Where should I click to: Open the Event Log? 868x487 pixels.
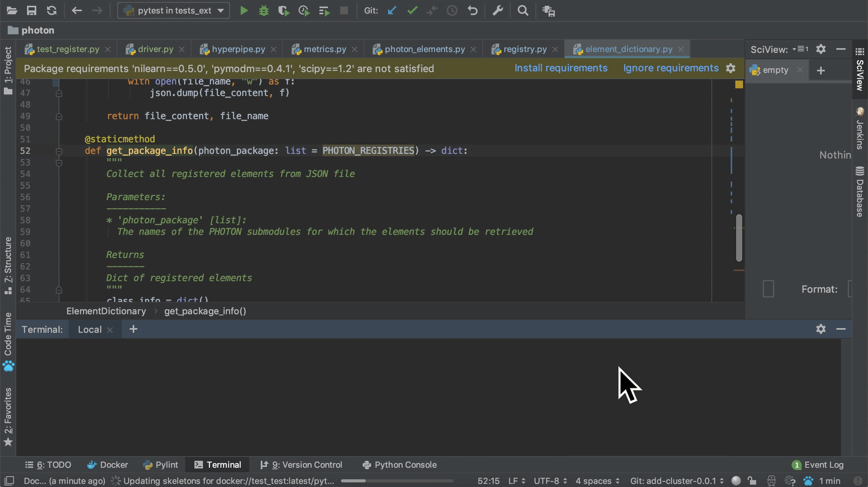pyautogui.click(x=818, y=465)
